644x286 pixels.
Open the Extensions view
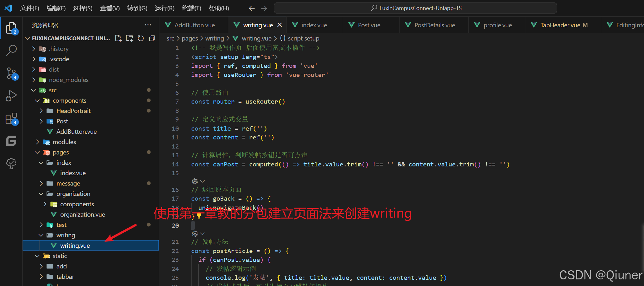[11, 119]
